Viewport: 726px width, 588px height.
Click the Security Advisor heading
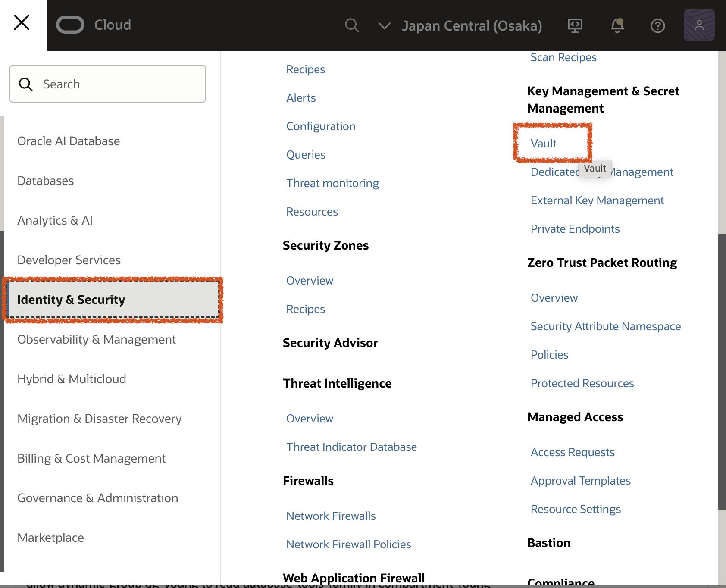click(330, 343)
